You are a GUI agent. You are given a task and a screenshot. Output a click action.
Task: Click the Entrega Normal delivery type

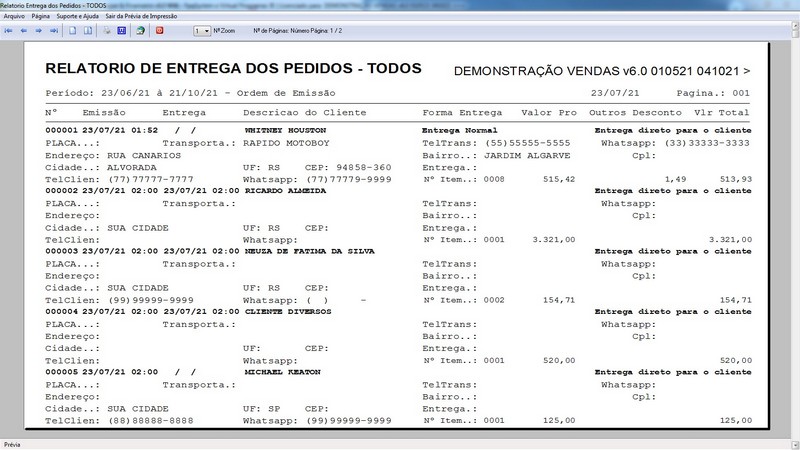coord(460,131)
